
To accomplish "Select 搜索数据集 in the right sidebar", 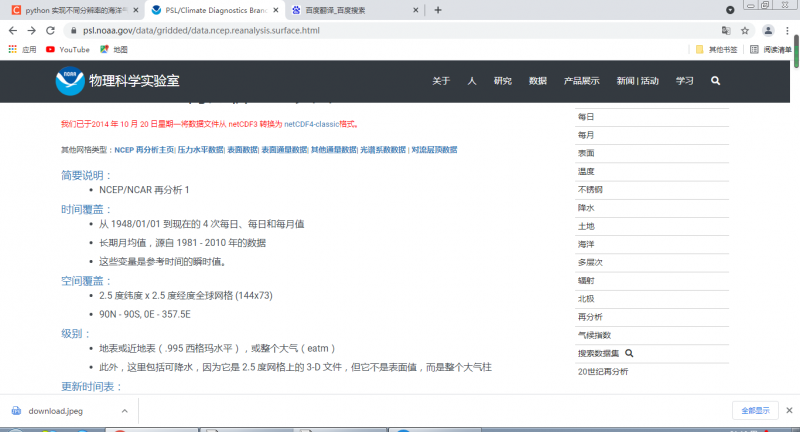I will click(x=599, y=354).
